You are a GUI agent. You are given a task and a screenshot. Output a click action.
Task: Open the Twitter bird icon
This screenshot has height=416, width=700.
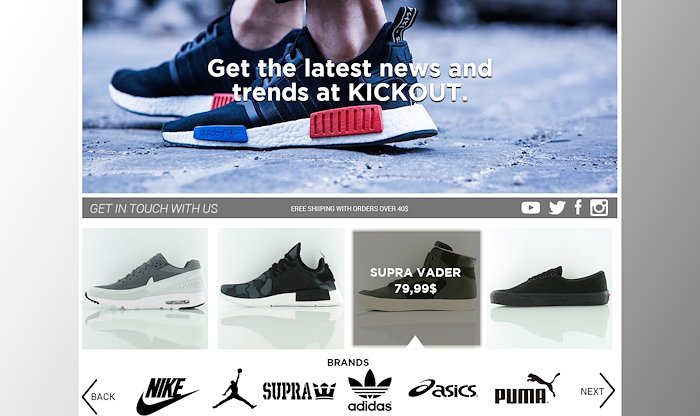(557, 208)
